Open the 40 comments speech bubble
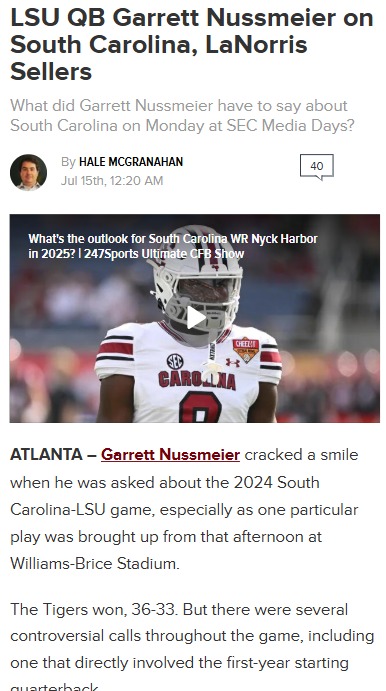Screen dimensions: 386x691 pyautogui.click(x=316, y=167)
